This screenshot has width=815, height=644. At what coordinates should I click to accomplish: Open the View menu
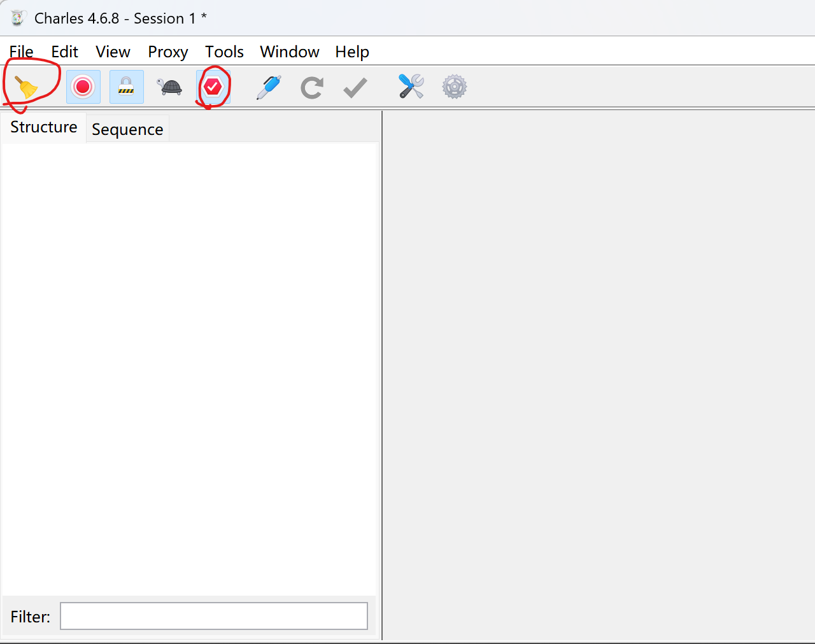113,52
